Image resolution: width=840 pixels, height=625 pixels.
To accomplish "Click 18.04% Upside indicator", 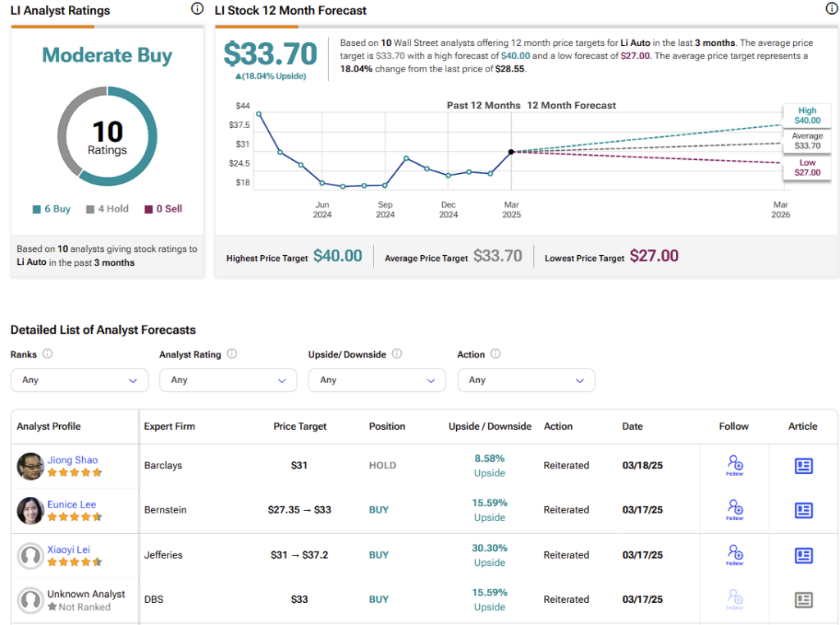I will coord(270,76).
